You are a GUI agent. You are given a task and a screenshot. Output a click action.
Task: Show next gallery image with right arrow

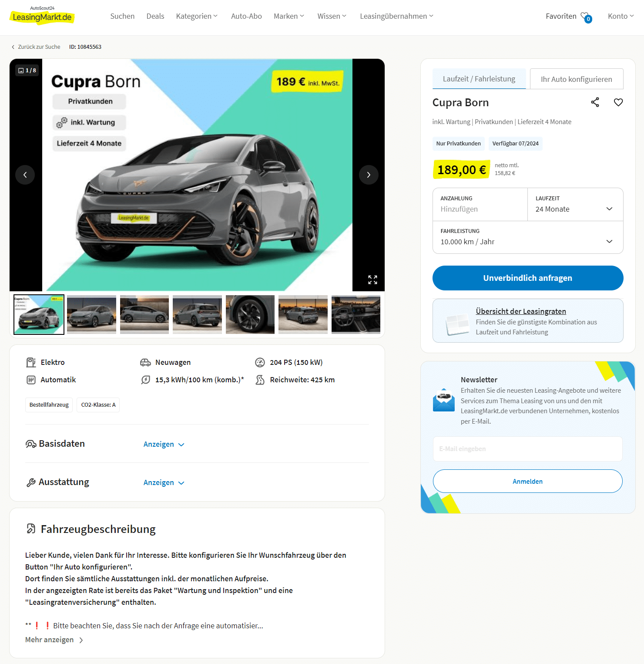tap(369, 175)
